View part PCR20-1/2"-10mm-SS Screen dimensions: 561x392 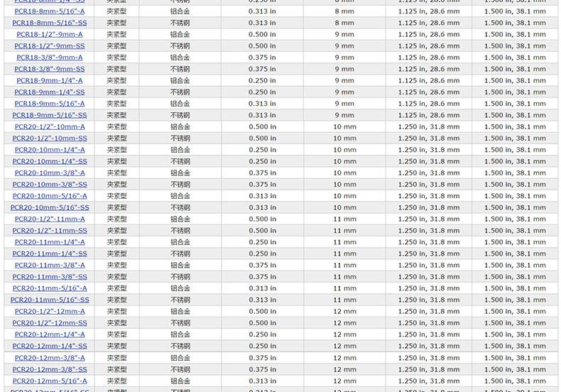(x=49, y=138)
